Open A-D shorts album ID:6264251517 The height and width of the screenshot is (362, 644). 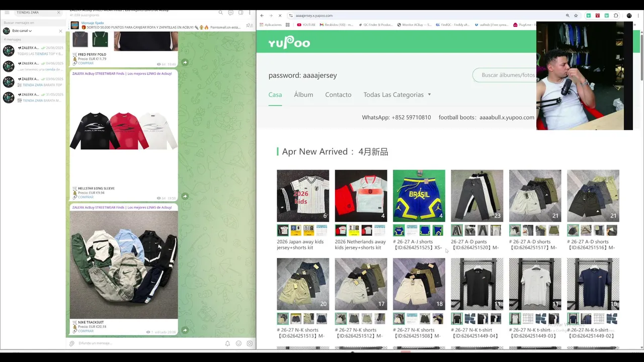(x=535, y=196)
